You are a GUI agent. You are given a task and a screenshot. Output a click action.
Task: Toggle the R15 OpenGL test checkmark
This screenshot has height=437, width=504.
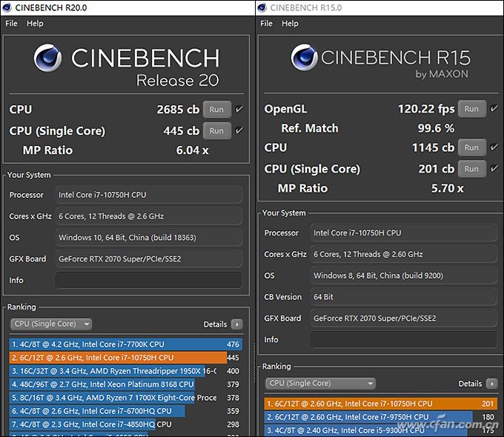(494, 109)
